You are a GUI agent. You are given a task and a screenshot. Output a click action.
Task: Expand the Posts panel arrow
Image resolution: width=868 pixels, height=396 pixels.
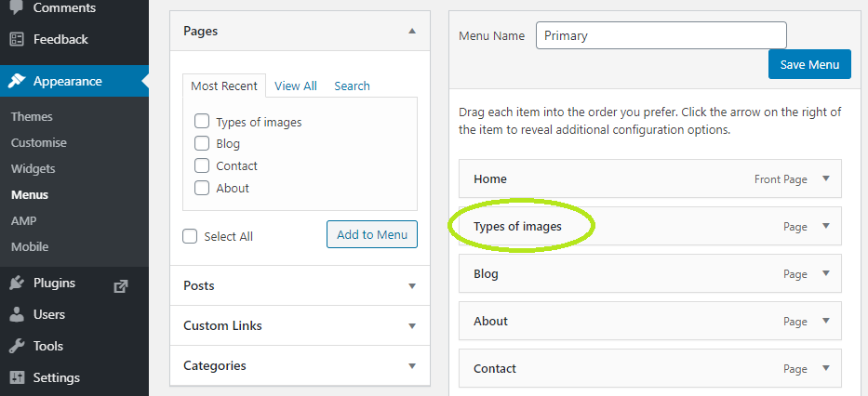click(x=412, y=286)
